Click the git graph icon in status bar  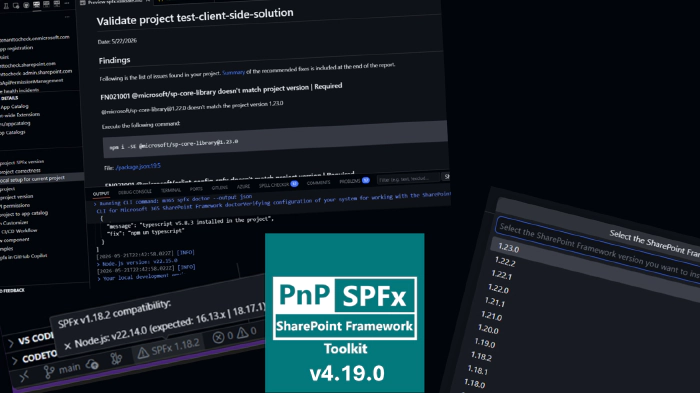coord(116,359)
